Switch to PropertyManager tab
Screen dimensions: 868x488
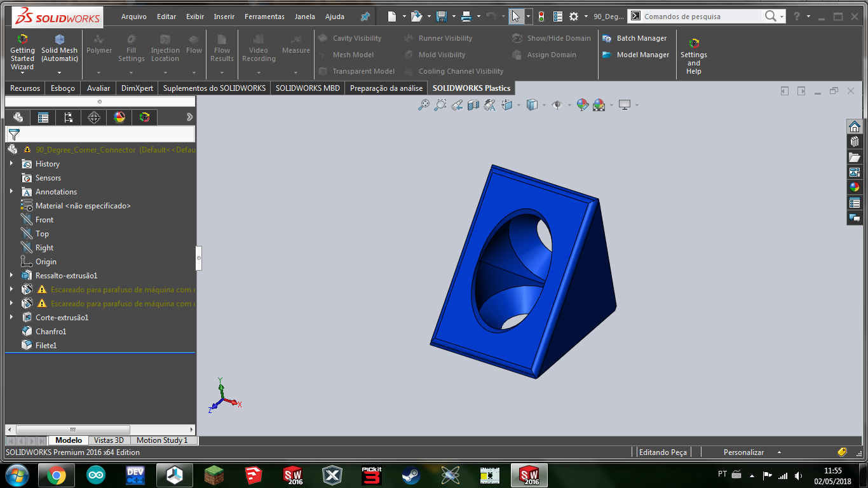click(43, 117)
